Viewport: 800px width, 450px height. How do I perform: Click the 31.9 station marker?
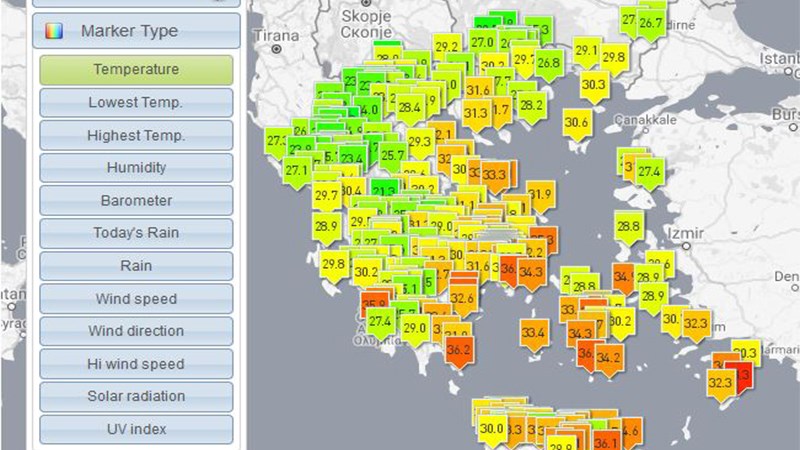541,197
